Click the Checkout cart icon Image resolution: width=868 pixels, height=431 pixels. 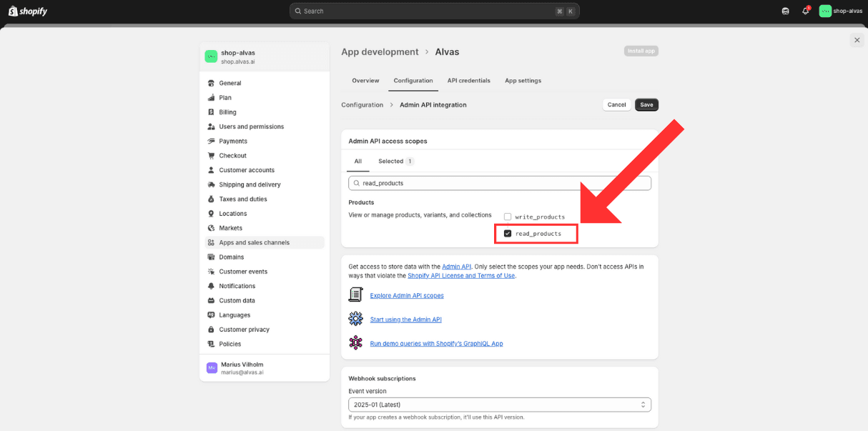coord(211,155)
